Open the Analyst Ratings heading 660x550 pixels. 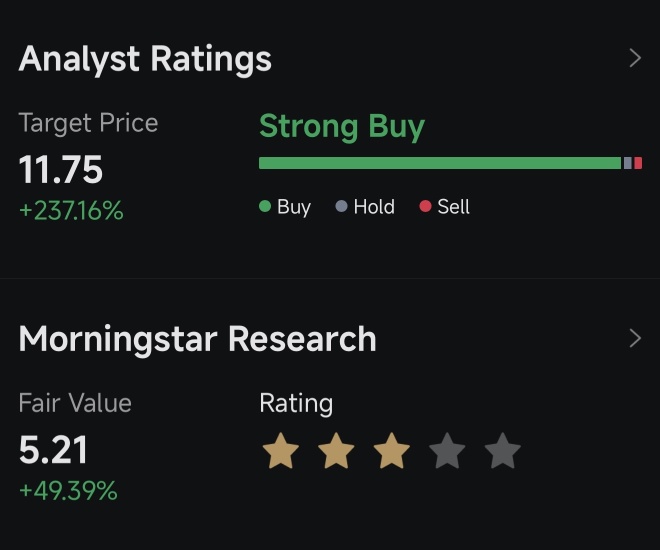(145, 59)
